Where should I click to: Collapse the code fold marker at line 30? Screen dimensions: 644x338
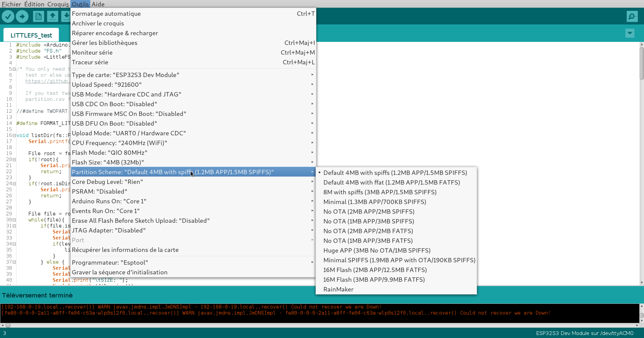click(14, 220)
